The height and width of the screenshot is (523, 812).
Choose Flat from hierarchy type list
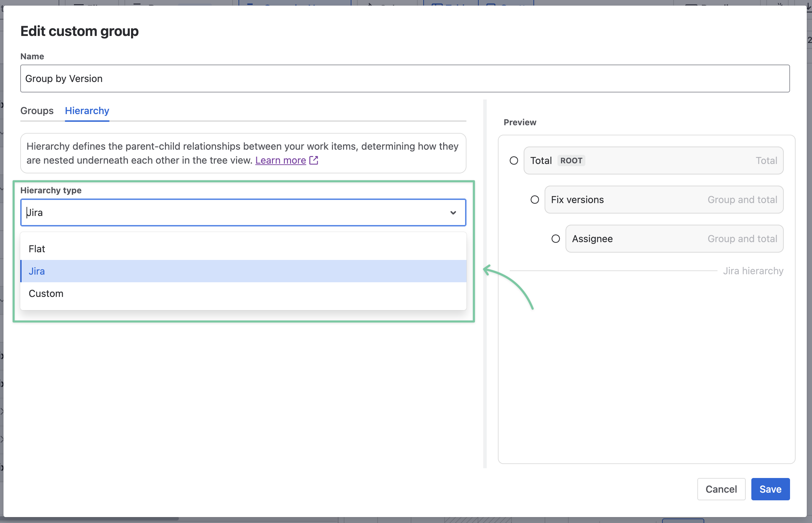pyautogui.click(x=37, y=249)
